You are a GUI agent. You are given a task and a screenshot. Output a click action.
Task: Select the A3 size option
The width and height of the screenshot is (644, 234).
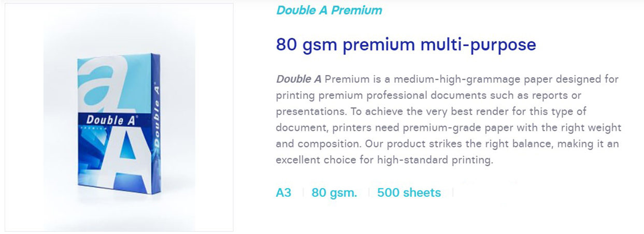pyautogui.click(x=283, y=193)
